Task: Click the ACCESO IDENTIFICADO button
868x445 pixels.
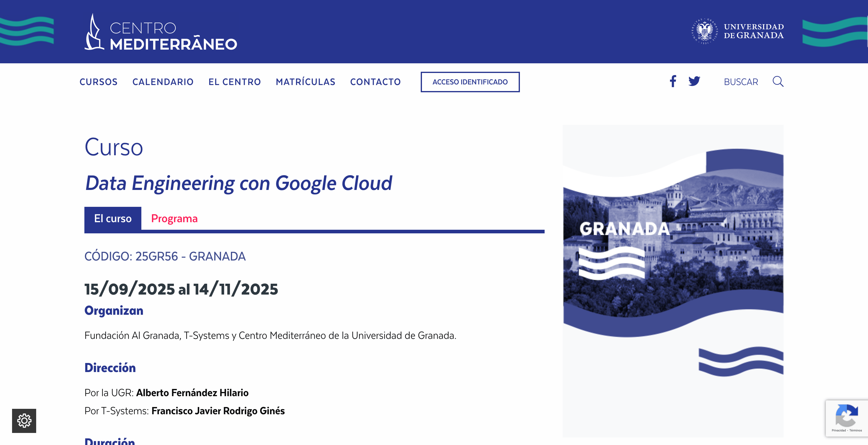Action: [470, 82]
